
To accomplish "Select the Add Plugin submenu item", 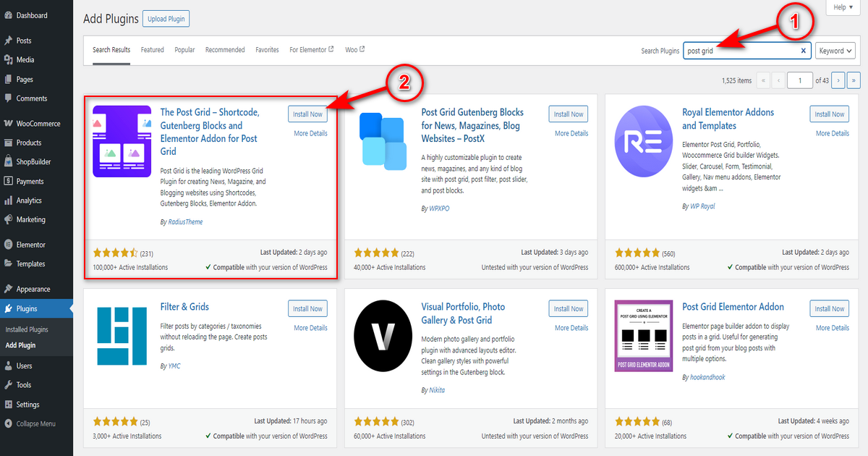I will tap(20, 345).
